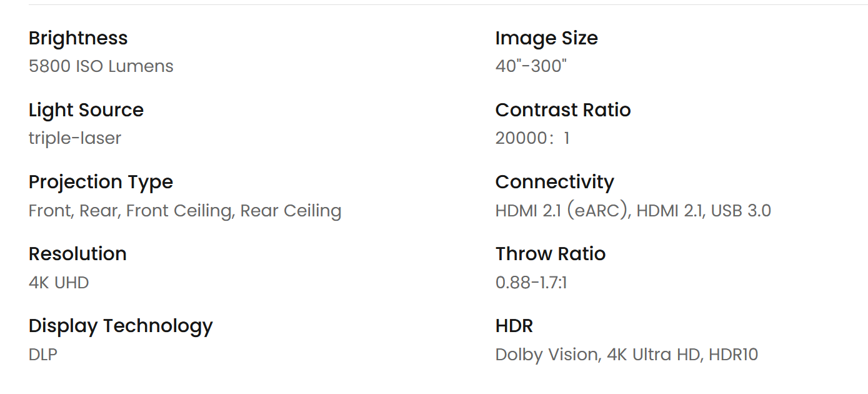The image size is (868, 394).
Task: Click the Resolution heading
Action: pyautogui.click(x=77, y=254)
